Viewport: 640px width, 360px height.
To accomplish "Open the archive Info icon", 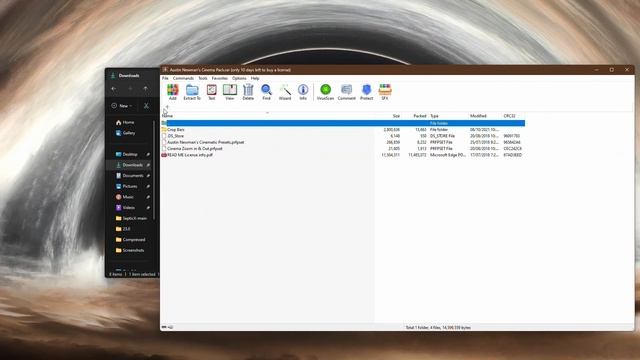I will pyautogui.click(x=303, y=92).
